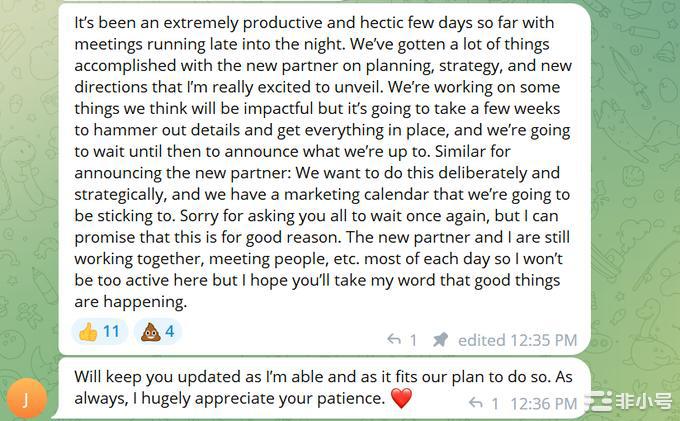Click the patterned chat background left of messages
Image resolution: width=680 pixels, height=421 pixels.
coord(28,200)
